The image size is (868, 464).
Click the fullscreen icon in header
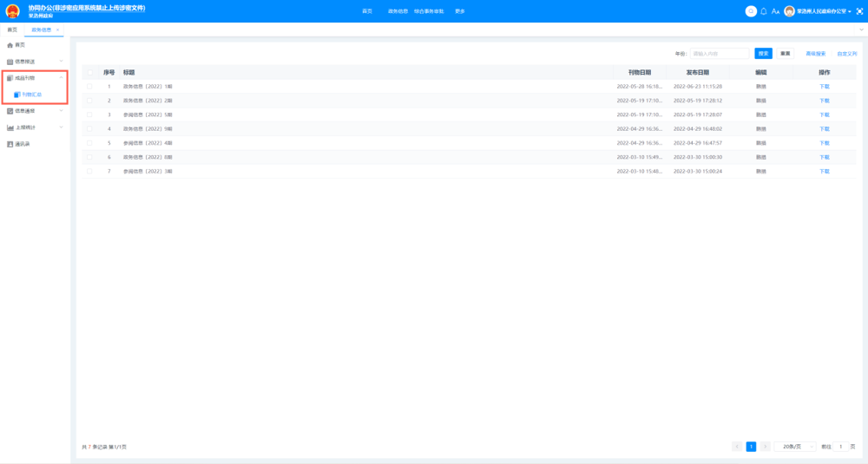[858, 11]
